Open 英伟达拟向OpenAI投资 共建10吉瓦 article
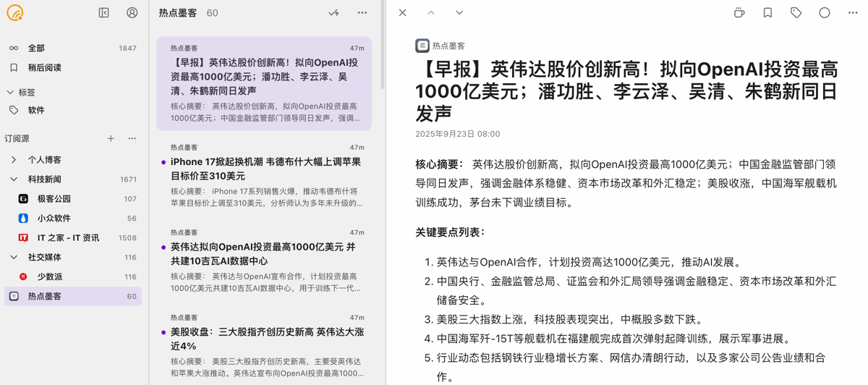868x385 pixels. tap(264, 262)
